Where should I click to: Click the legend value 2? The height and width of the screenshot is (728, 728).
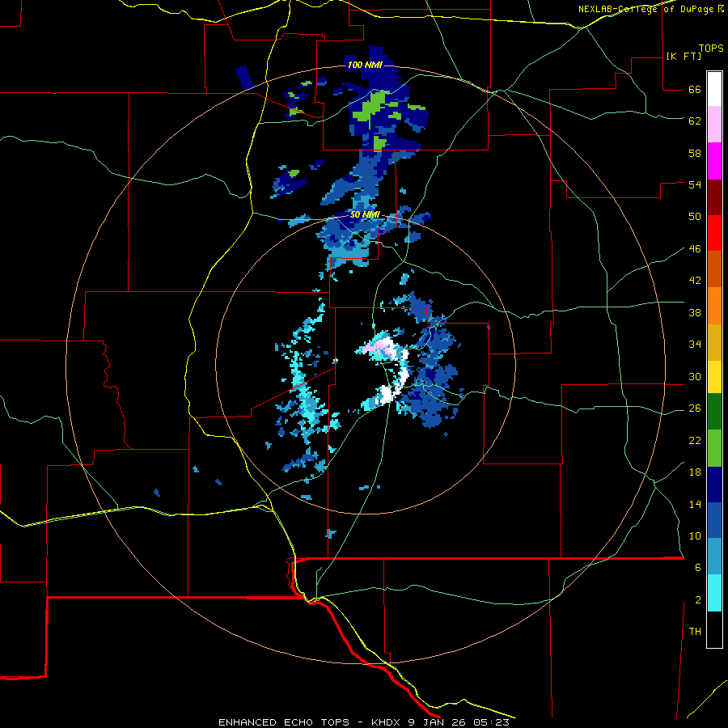698,599
